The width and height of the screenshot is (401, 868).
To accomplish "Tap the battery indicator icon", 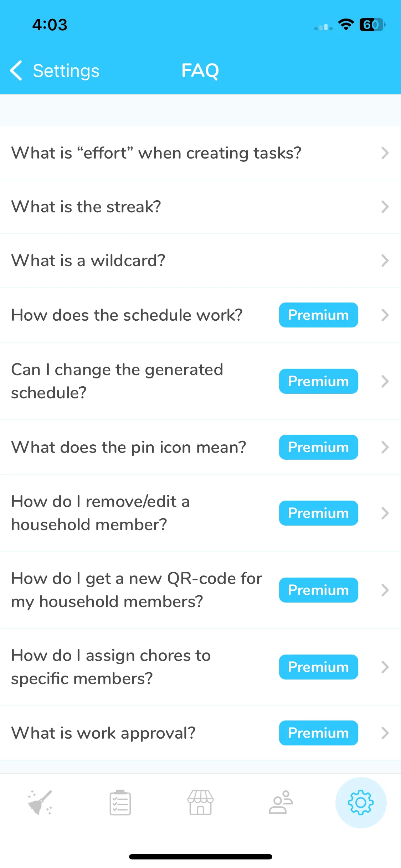I will point(372,25).
